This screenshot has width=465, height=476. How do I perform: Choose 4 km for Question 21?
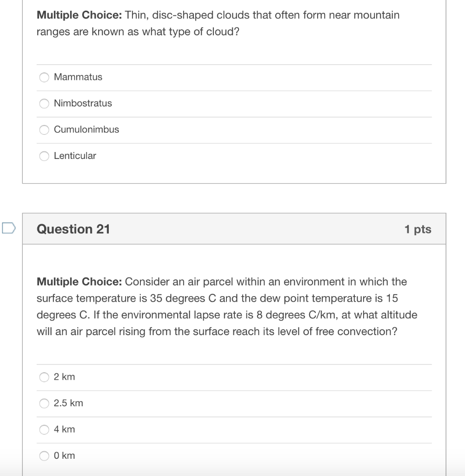pos(44,430)
